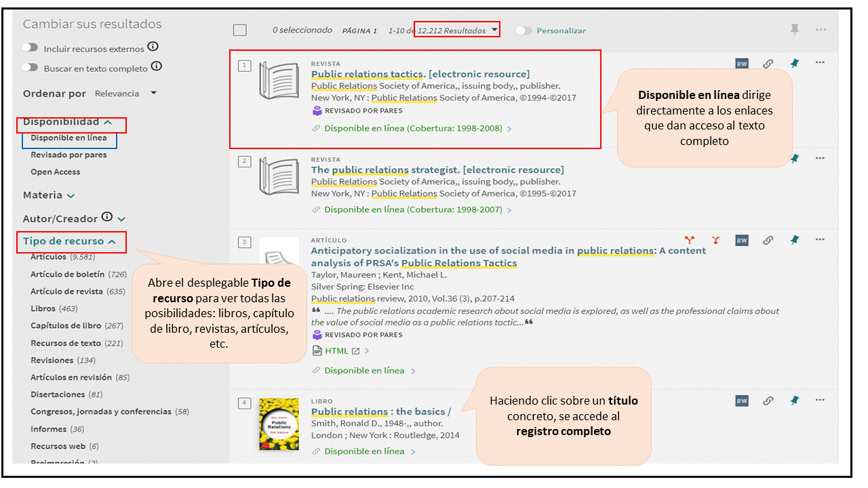This screenshot has width=868, height=488.
Task: Toggle 'Buscar en texto completo' switch
Action: pyautogui.click(x=30, y=68)
